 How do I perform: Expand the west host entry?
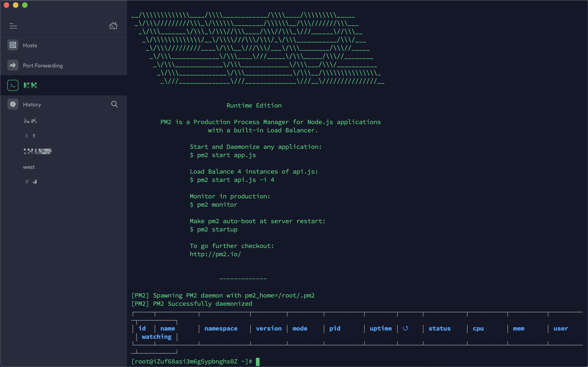(28, 166)
